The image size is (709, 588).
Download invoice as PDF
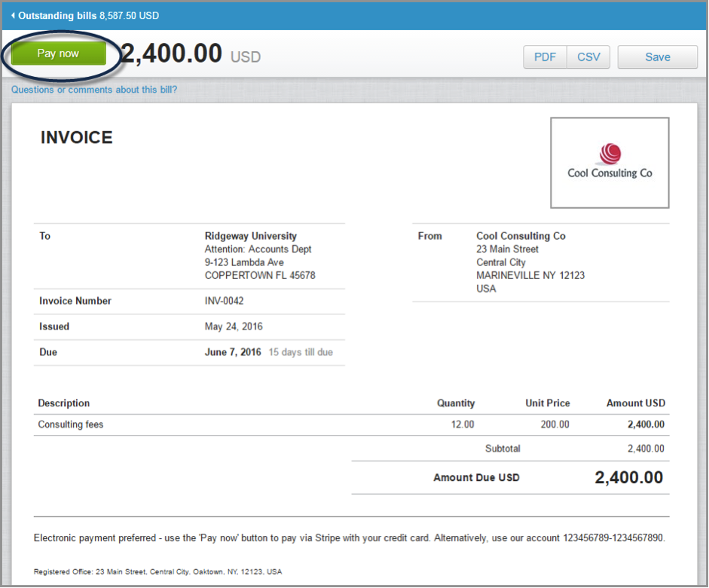click(x=545, y=57)
